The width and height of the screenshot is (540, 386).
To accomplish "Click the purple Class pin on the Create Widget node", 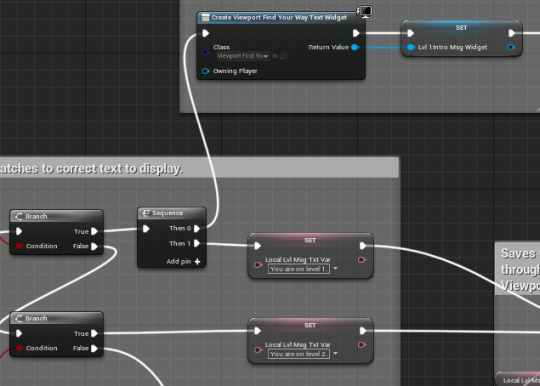I will (x=206, y=52).
